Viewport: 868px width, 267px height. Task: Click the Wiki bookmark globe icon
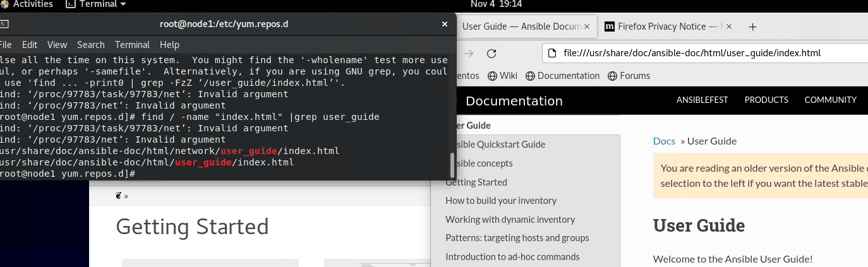pyautogui.click(x=492, y=76)
